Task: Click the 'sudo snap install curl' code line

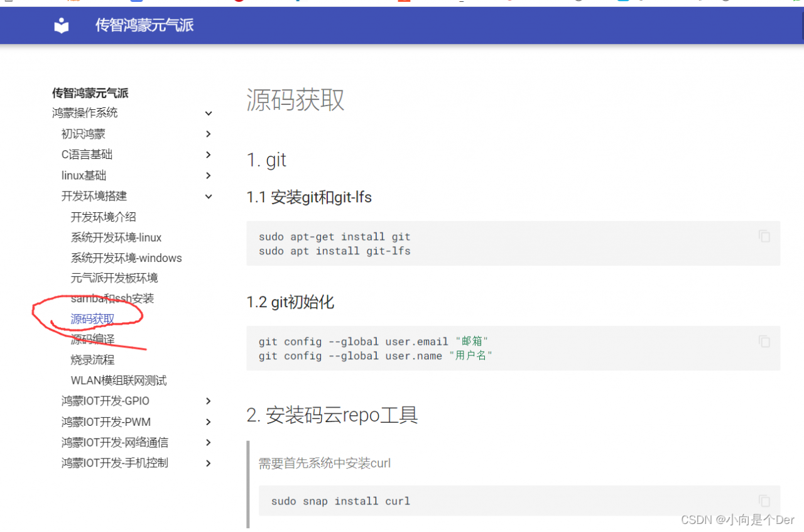Action: coord(340,501)
